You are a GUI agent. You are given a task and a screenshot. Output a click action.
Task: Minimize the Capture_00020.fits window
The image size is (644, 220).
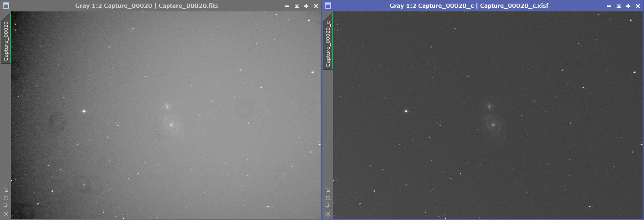287,6
